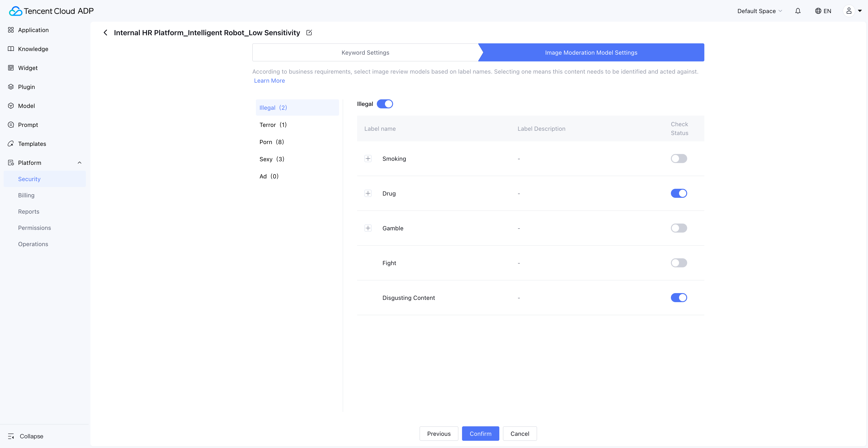This screenshot has height=448, width=868.
Task: Click the back arrow beside policy title
Action: [106, 33]
